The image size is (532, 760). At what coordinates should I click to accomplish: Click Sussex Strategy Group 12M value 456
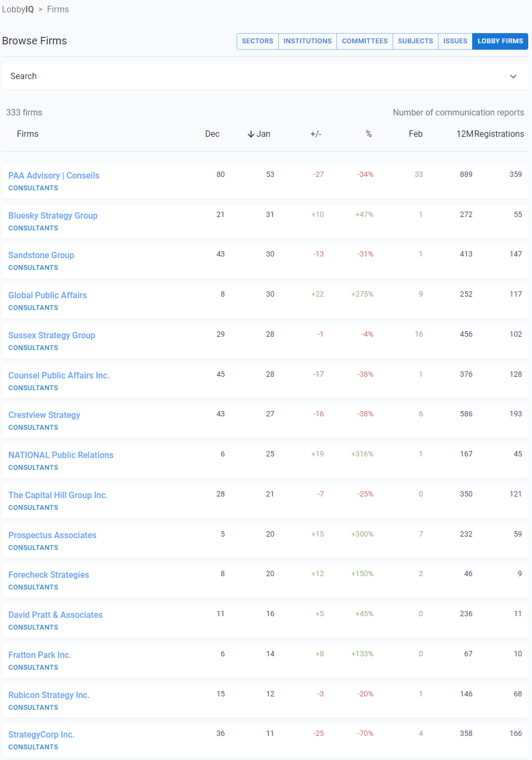coord(466,334)
